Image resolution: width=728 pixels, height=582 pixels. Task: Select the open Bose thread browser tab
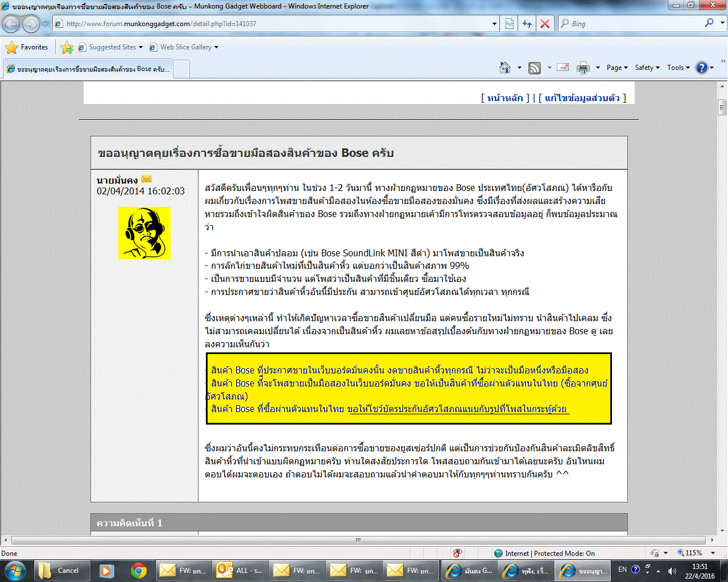(88, 69)
